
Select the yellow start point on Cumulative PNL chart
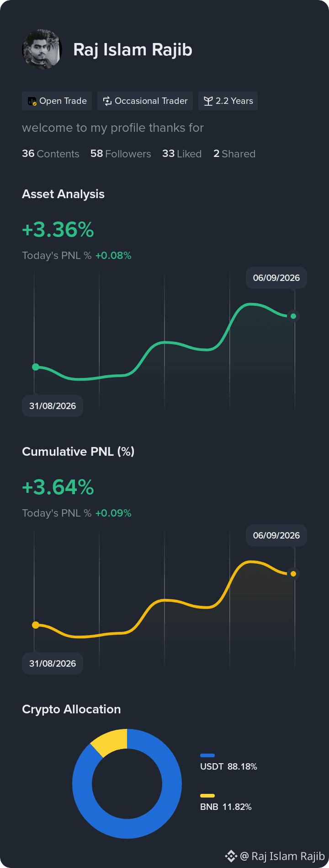[36, 625]
